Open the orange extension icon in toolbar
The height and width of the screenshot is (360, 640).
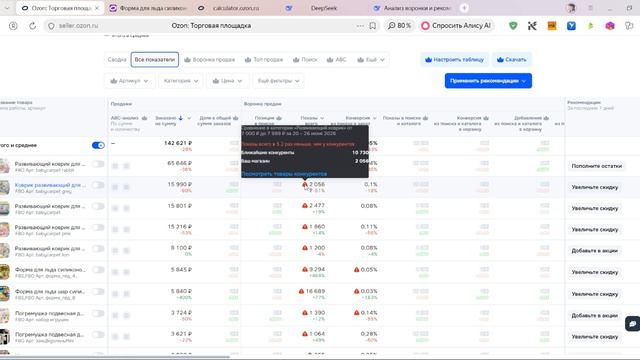pyautogui.click(x=552, y=26)
